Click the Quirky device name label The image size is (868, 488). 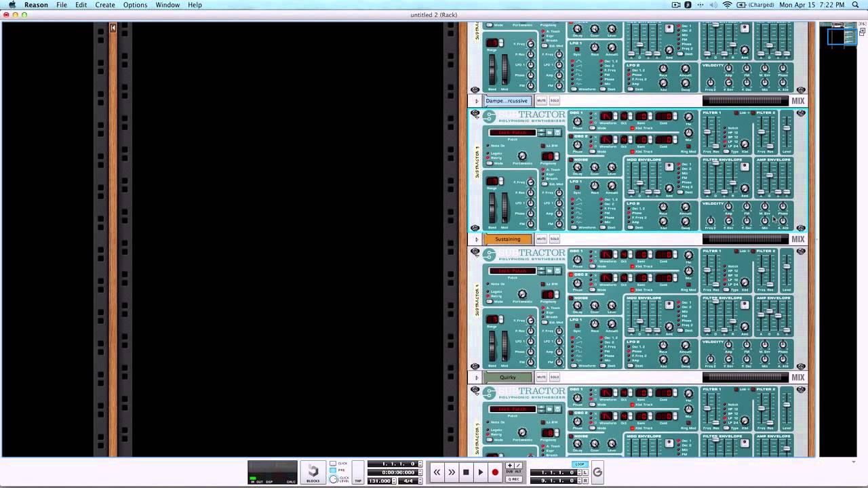pyautogui.click(x=508, y=378)
